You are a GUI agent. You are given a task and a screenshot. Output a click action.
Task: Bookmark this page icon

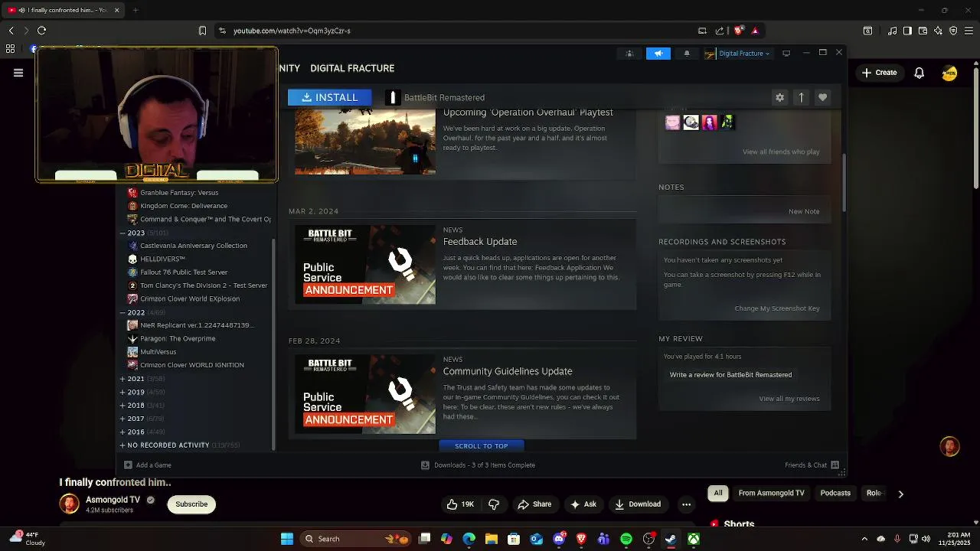[202, 31]
